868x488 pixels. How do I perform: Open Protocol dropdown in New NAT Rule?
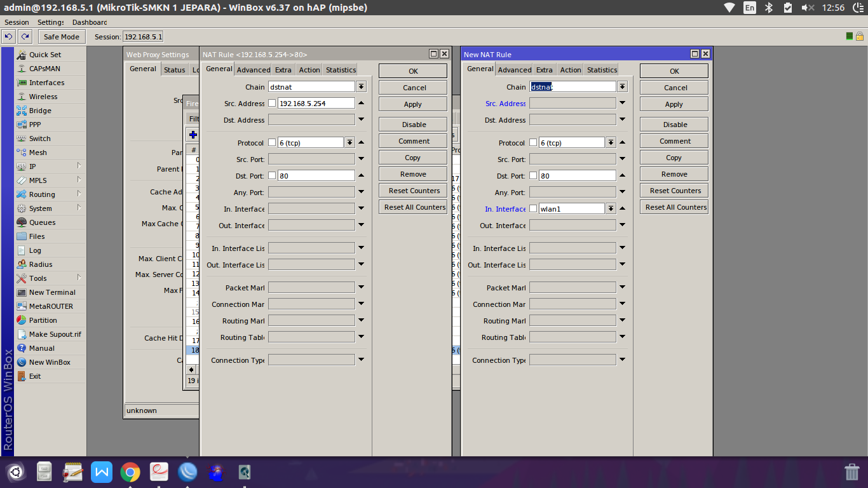(611, 143)
